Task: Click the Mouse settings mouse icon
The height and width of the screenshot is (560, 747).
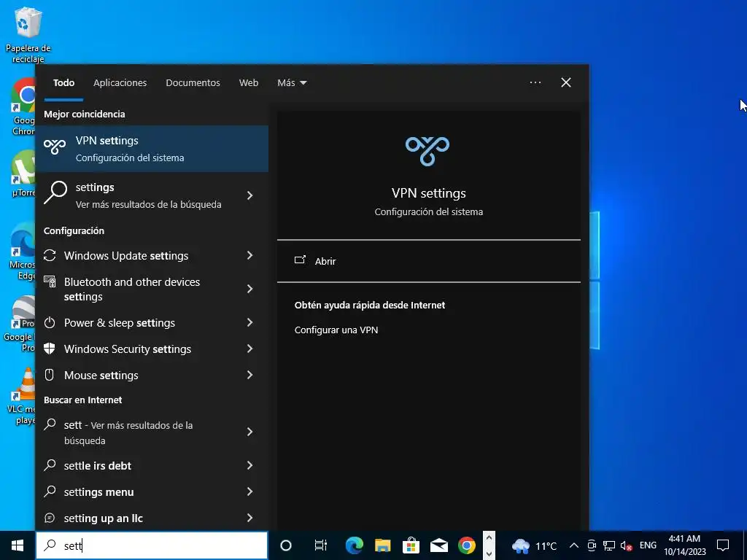Action: click(x=50, y=375)
